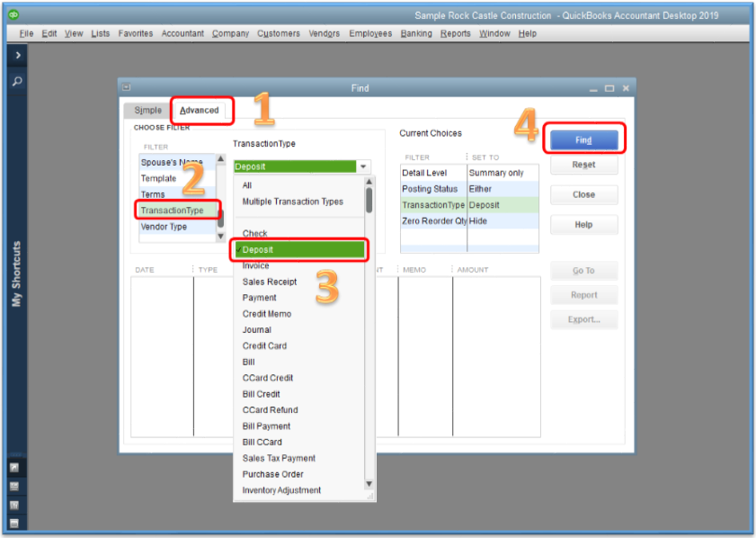Choose the checked Deposit option
Screen dimensions: 756x538
pos(299,249)
